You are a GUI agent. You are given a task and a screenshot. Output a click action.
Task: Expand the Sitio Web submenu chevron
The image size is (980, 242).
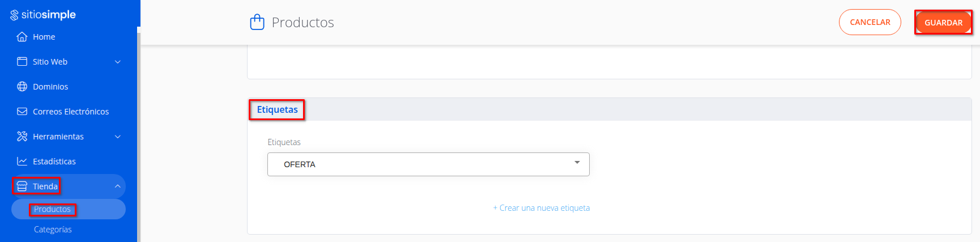[x=118, y=62]
